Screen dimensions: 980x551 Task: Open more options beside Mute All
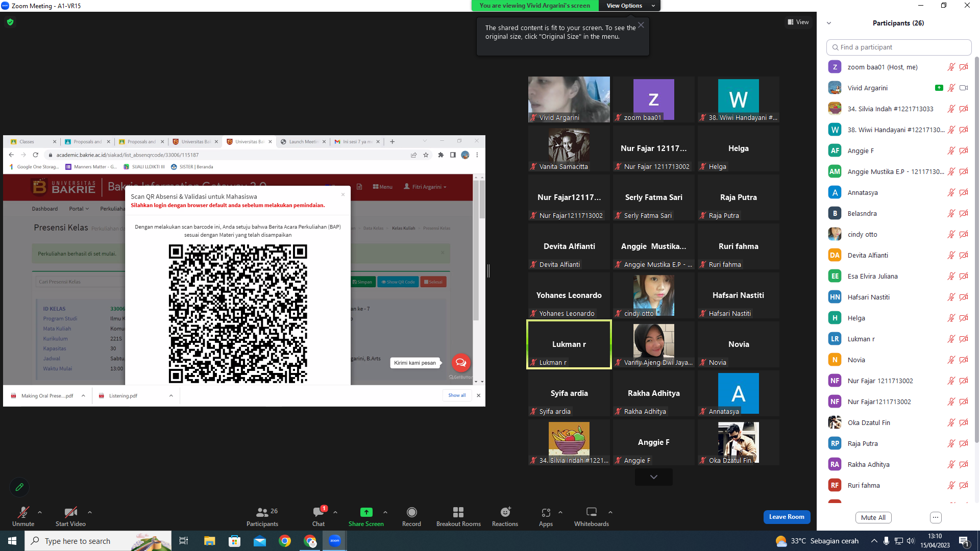coord(936,517)
